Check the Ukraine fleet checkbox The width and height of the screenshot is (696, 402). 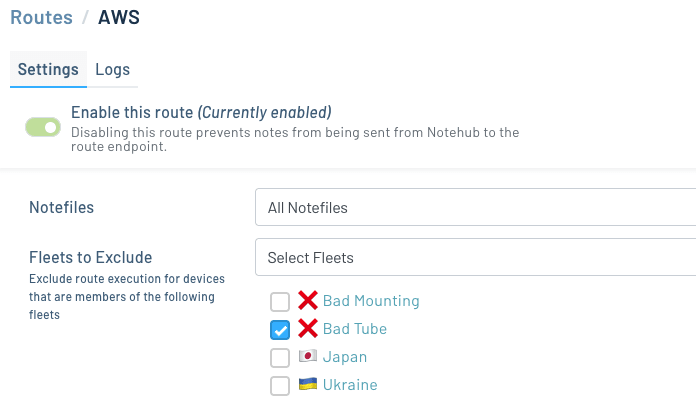point(280,386)
